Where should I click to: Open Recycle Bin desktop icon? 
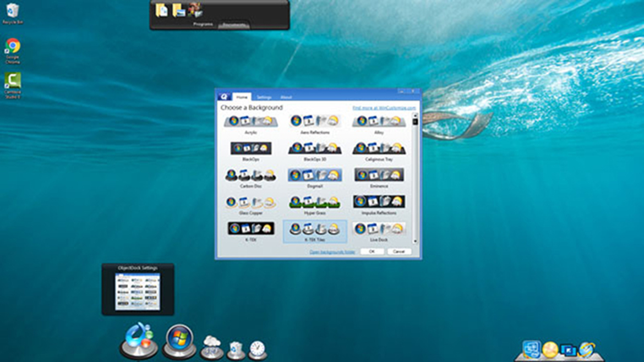[x=12, y=14]
